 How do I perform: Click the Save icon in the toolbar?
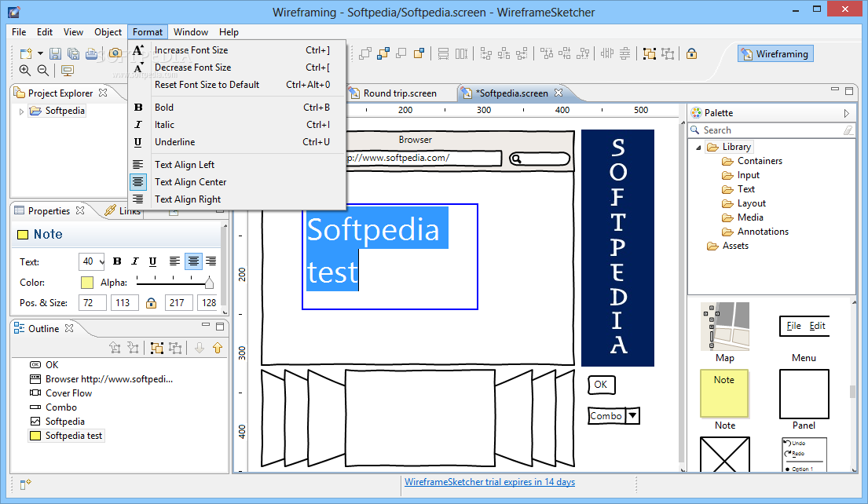(x=55, y=53)
